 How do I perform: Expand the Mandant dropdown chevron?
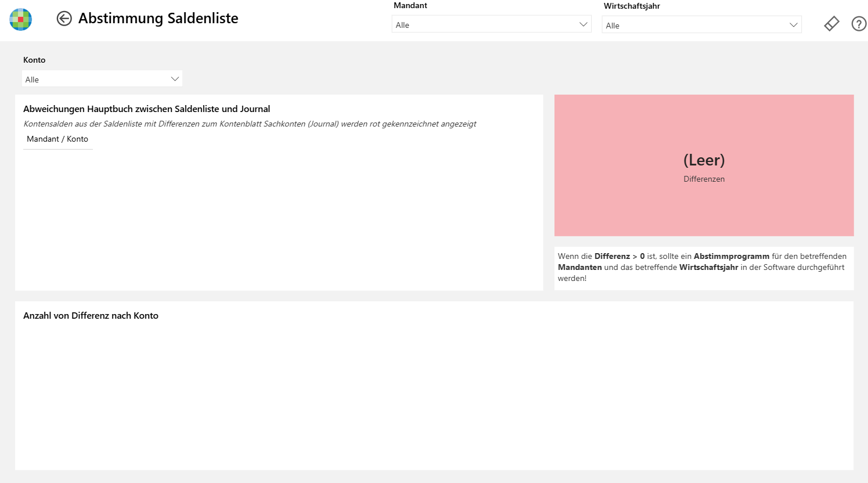[x=583, y=24]
